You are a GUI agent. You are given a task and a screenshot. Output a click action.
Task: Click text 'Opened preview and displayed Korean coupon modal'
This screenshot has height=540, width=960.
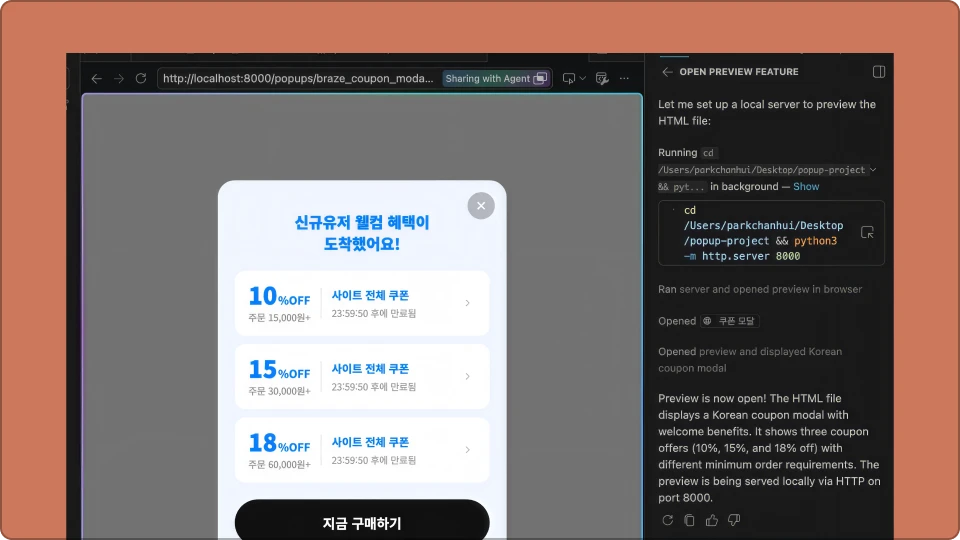pos(750,360)
